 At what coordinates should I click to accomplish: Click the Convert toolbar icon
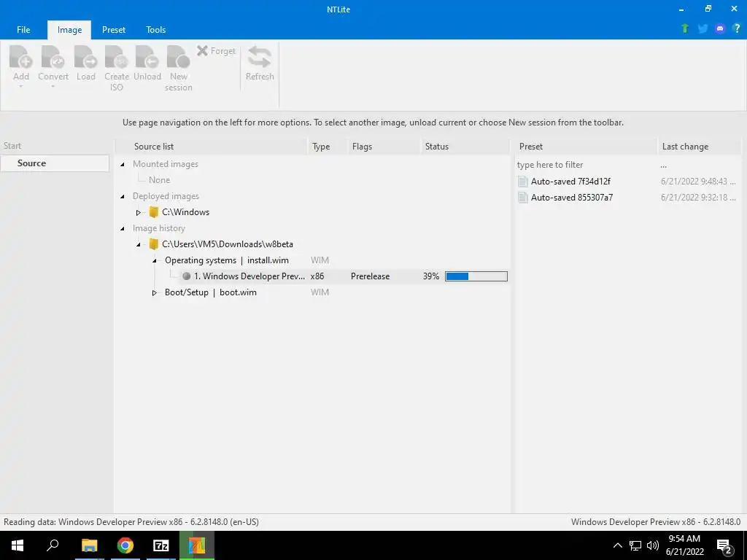53,57
